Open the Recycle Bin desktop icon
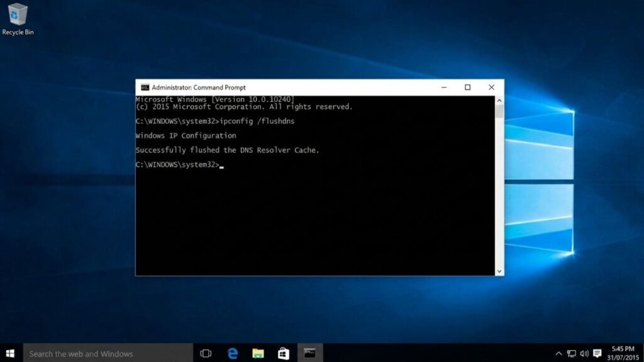The height and width of the screenshot is (362, 644). [17, 19]
